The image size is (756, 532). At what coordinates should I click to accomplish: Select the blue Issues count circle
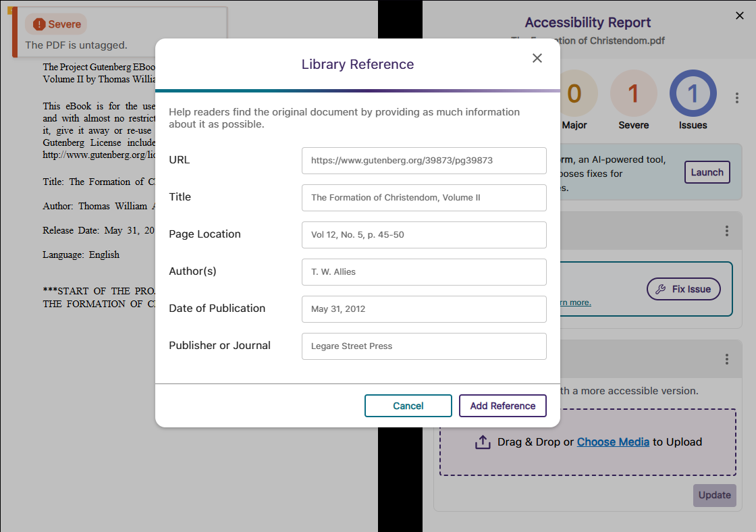[x=693, y=93]
